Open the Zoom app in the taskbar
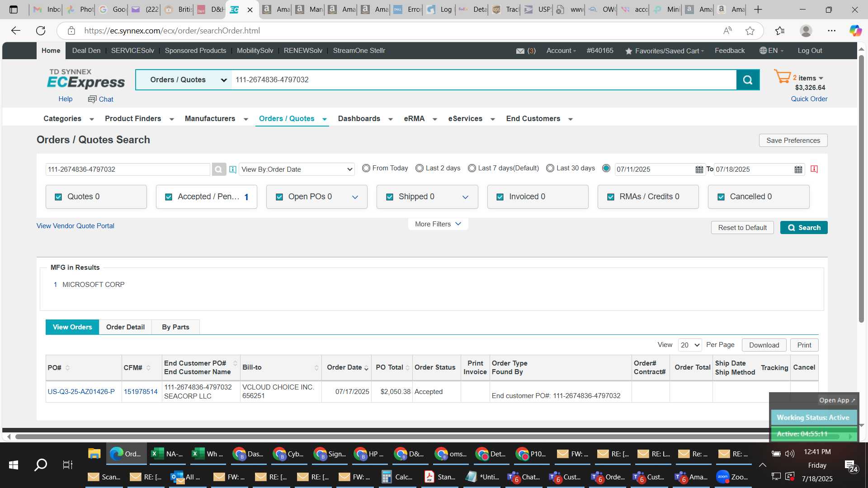The width and height of the screenshot is (868, 488). [x=732, y=477]
